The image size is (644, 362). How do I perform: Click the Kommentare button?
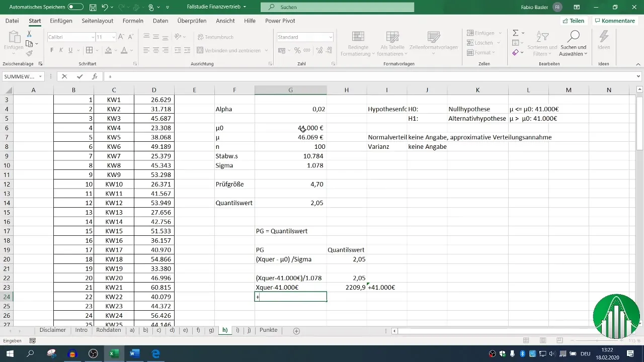click(x=614, y=21)
